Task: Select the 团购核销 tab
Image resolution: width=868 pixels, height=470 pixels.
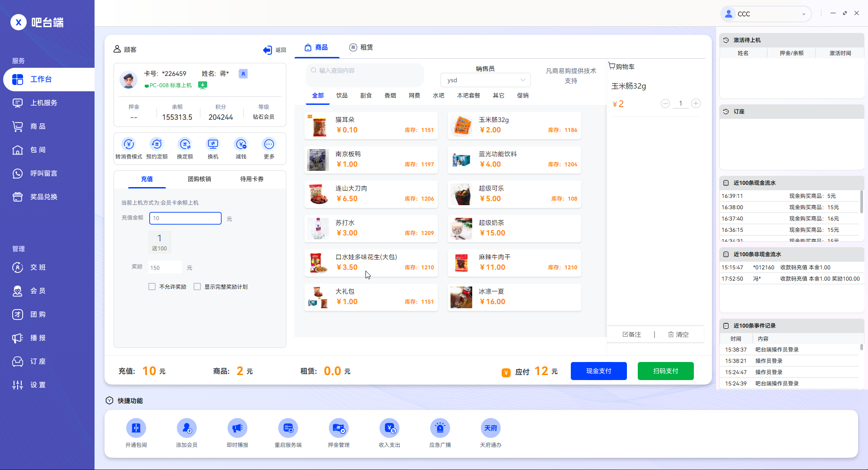Action: [199, 179]
